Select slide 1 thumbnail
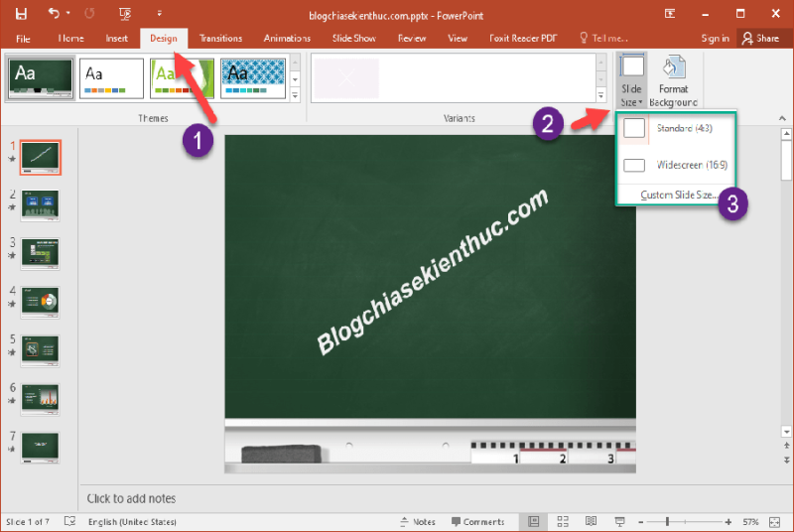Image resolution: width=794 pixels, height=532 pixels. (40, 158)
